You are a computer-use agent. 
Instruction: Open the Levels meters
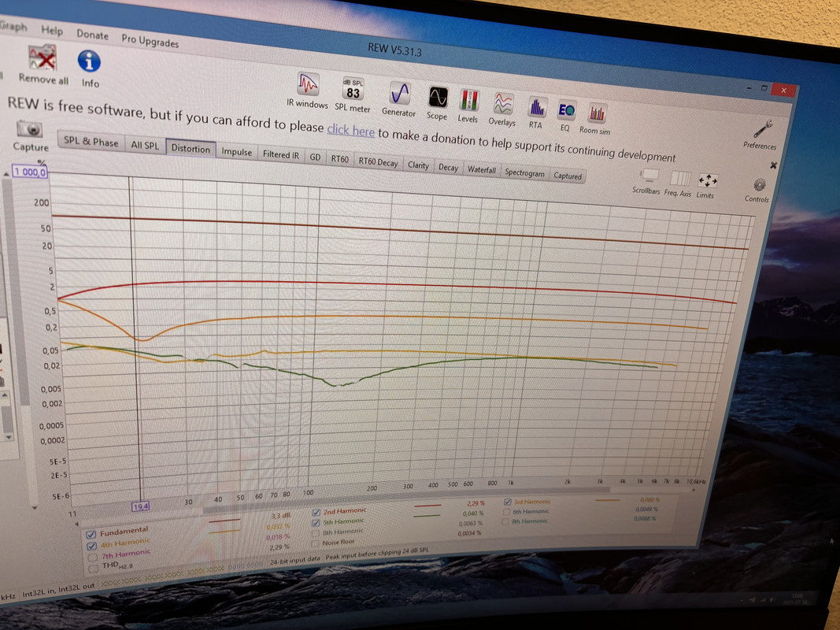pos(468,102)
